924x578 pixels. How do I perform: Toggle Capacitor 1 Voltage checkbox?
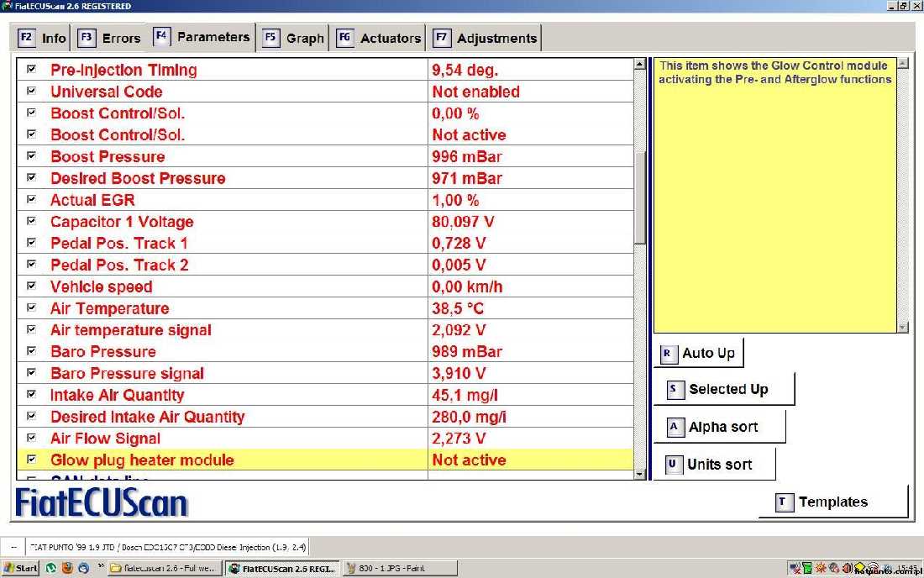pyautogui.click(x=32, y=221)
